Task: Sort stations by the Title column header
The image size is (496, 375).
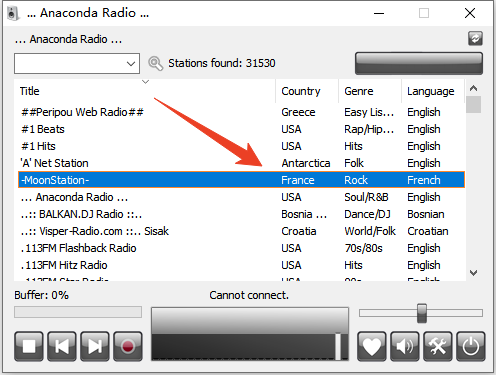Action: (x=145, y=91)
